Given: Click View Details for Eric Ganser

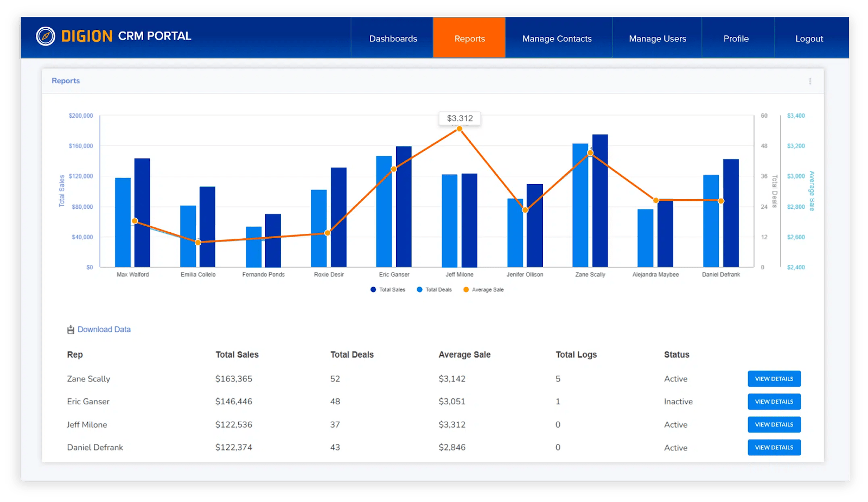Looking at the screenshot, I should click(774, 401).
